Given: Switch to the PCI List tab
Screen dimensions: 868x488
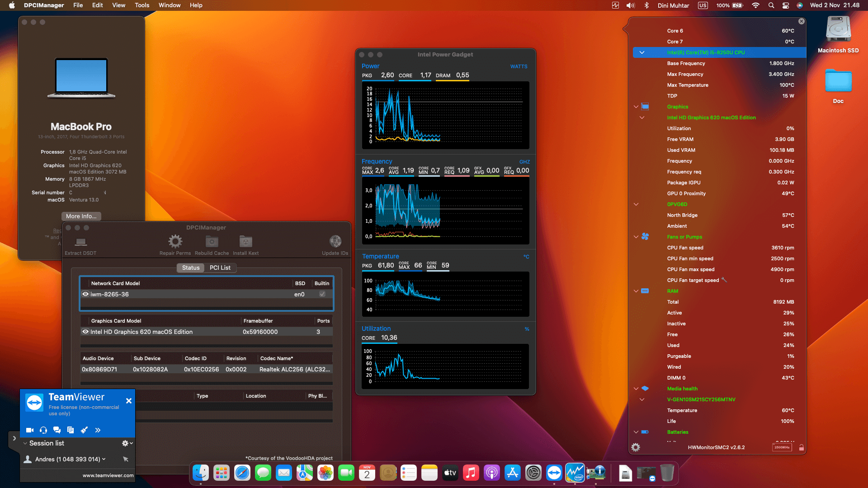Looking at the screenshot, I should (220, 267).
